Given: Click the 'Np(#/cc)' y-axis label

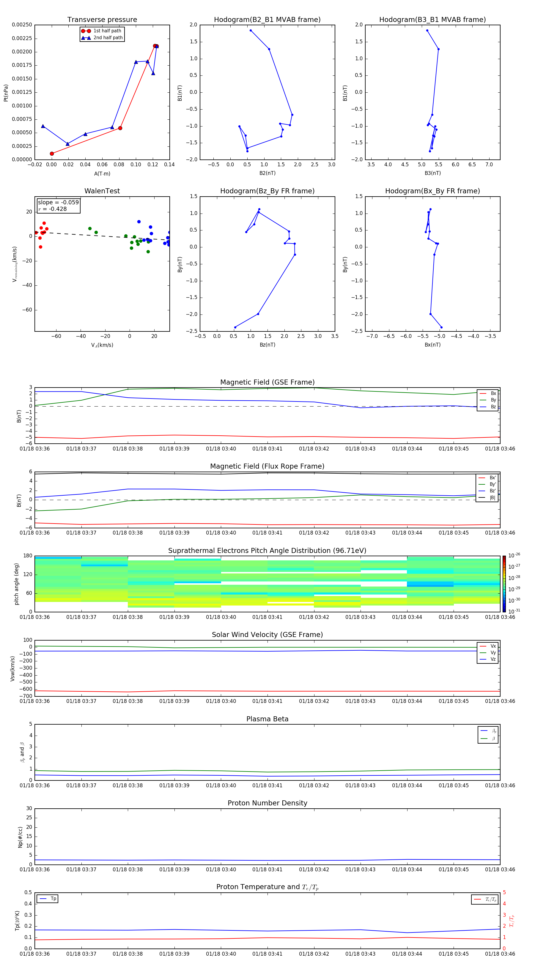Looking at the screenshot, I should (x=20, y=837).
